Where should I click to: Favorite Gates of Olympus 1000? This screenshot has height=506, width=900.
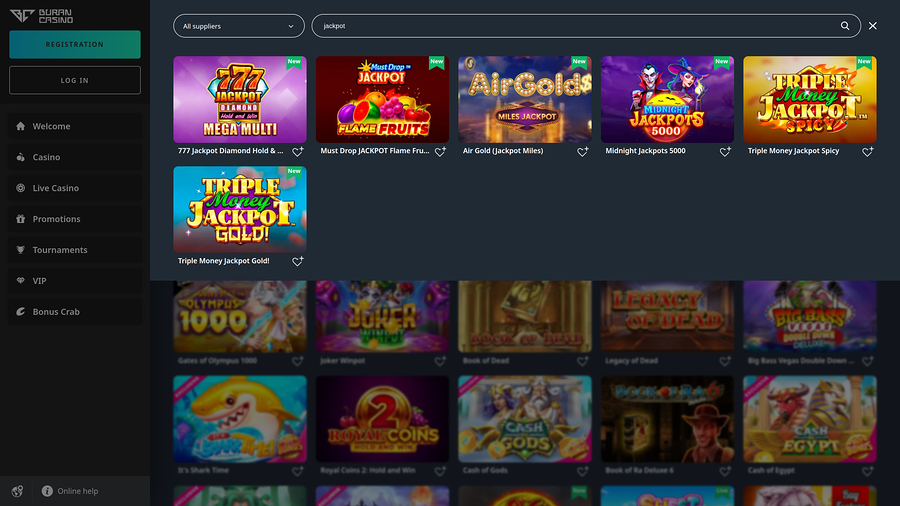pyautogui.click(x=297, y=361)
